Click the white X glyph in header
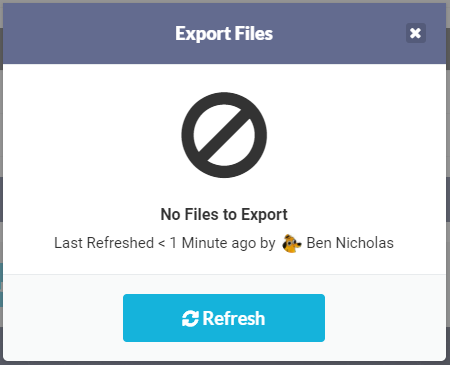450x365 pixels. coord(416,33)
